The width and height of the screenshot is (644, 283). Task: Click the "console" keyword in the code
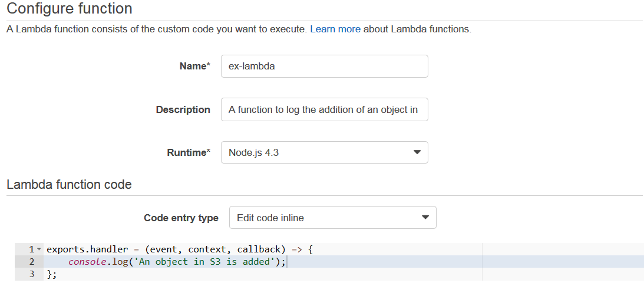click(x=87, y=262)
